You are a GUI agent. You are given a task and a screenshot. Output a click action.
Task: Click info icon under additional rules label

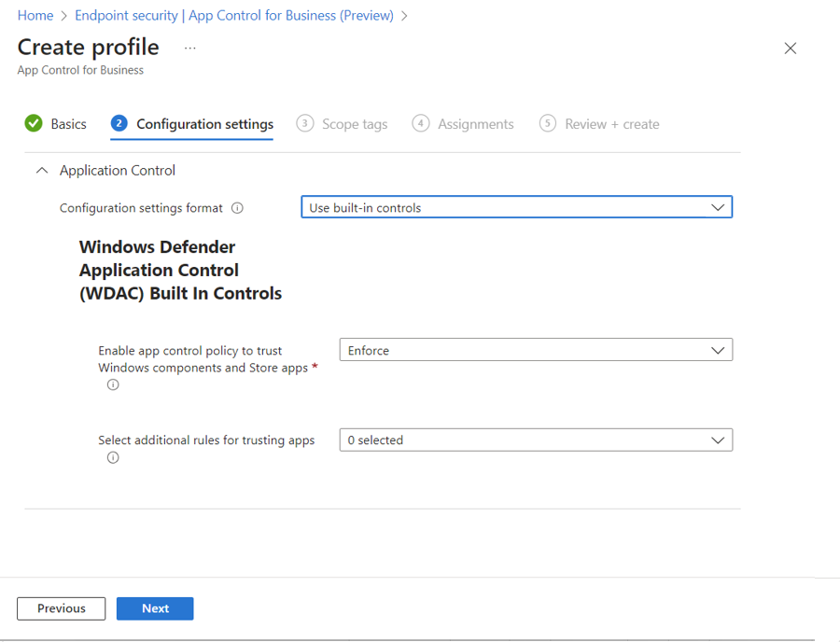pos(113,457)
